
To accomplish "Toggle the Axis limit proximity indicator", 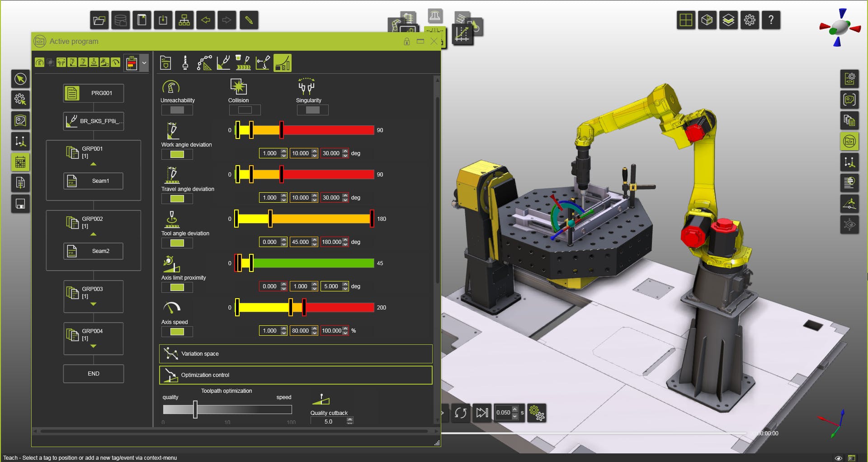I will 177,287.
